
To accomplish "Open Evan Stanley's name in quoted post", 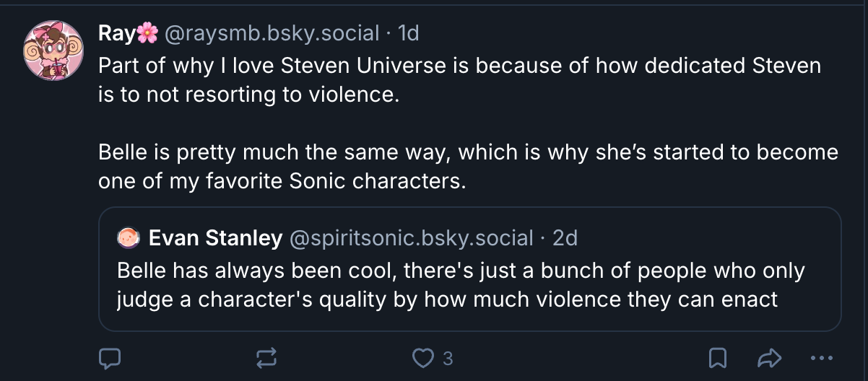I will 215,237.
